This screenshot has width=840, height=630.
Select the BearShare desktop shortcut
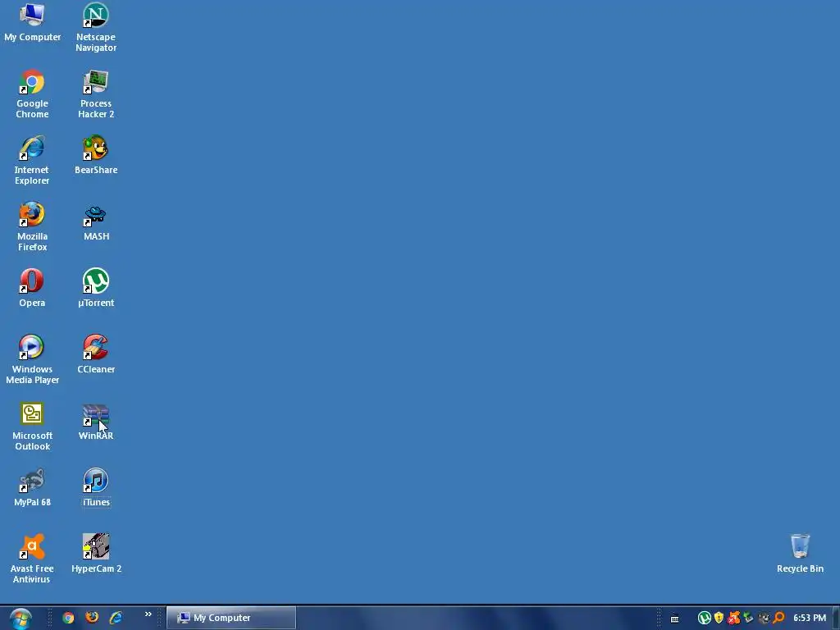pos(96,155)
